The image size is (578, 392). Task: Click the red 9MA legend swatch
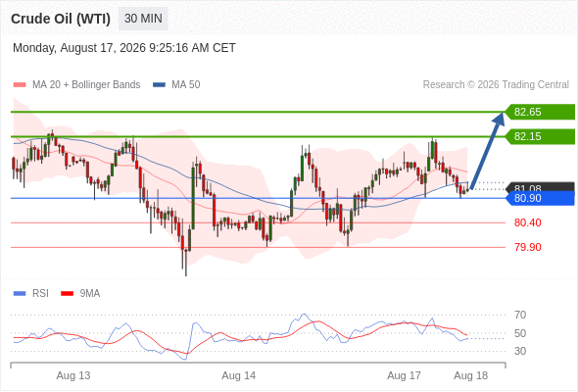(67, 294)
